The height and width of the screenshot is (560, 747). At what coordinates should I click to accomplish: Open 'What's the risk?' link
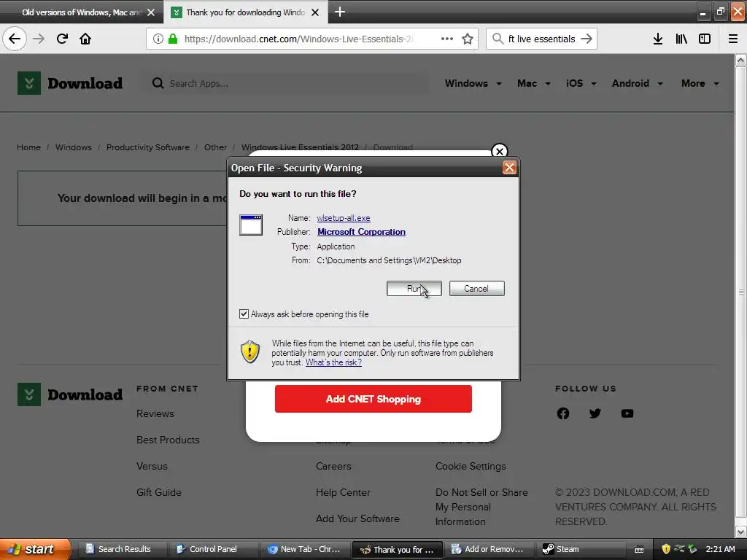tap(333, 362)
